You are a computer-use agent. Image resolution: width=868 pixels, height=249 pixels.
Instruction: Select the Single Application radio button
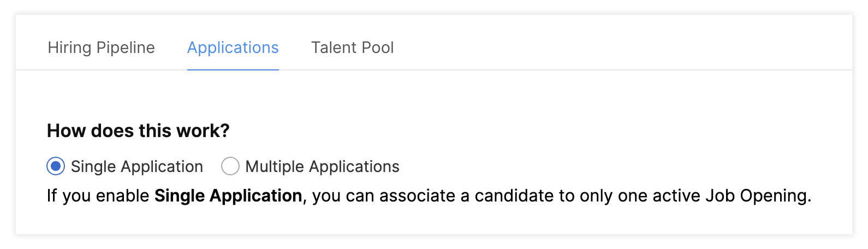(56, 167)
